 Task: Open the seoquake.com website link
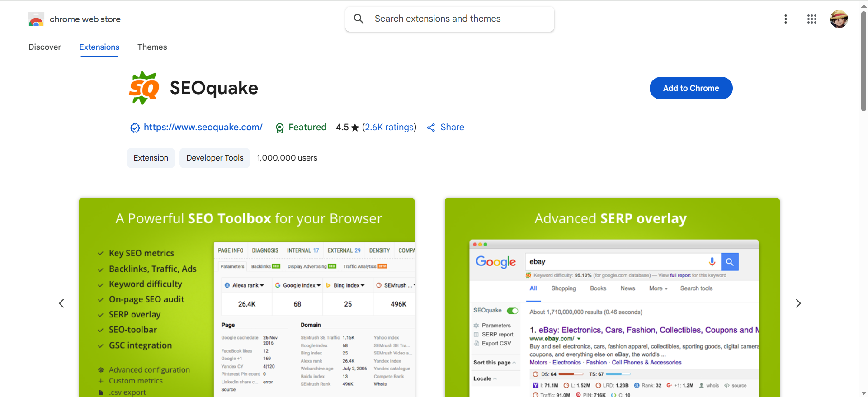click(203, 127)
